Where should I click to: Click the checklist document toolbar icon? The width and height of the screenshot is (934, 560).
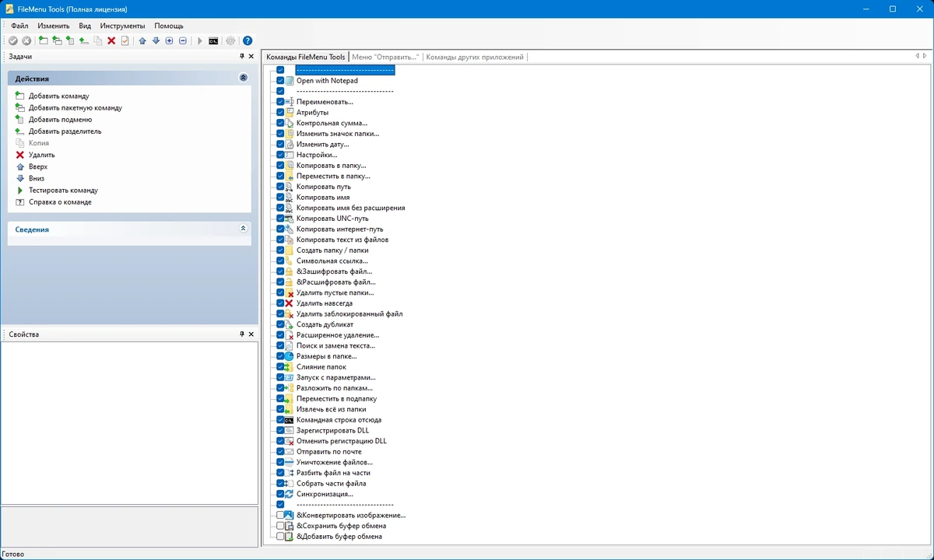click(125, 40)
